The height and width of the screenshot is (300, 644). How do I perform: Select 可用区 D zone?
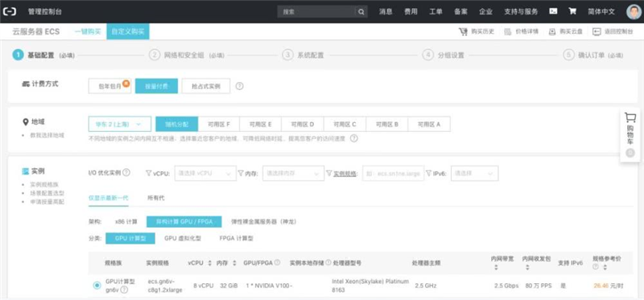click(303, 124)
